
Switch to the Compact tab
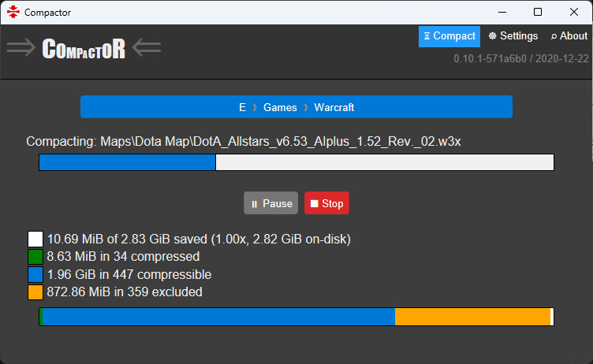click(449, 36)
